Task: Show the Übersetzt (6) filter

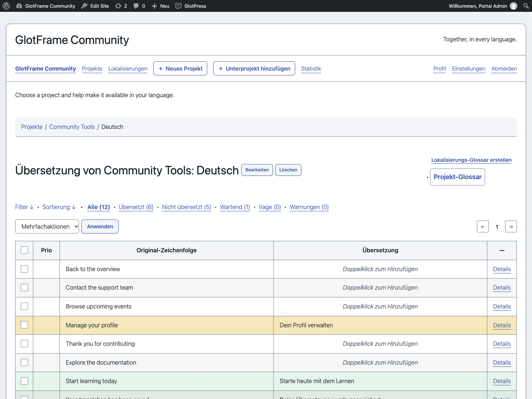Action: pos(136,207)
